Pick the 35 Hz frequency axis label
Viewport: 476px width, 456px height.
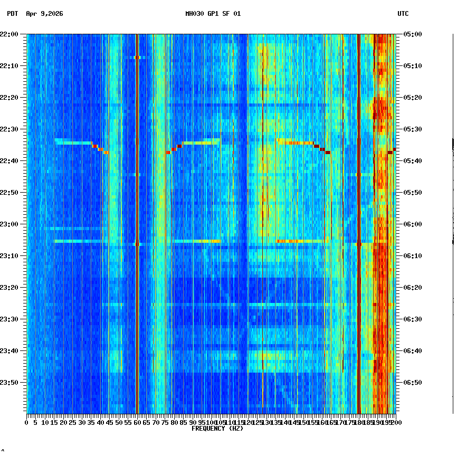(91, 423)
